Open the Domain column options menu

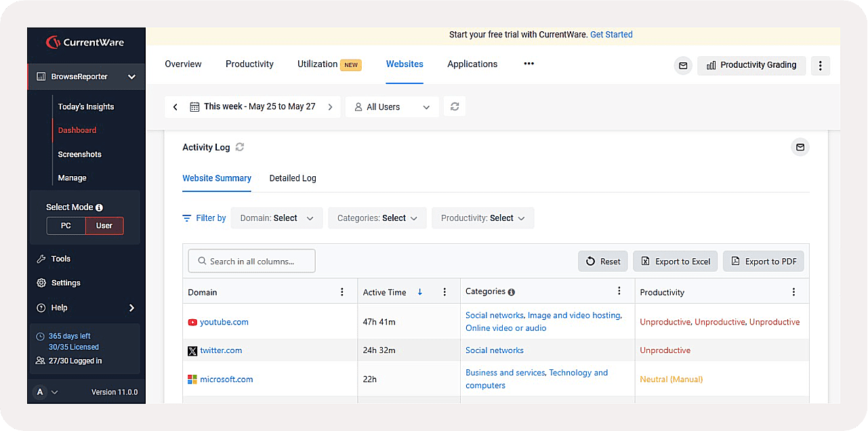(342, 292)
